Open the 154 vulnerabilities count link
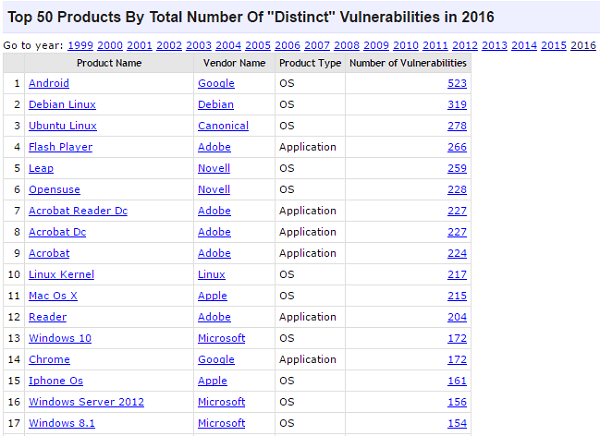600x436 pixels. pos(457,423)
